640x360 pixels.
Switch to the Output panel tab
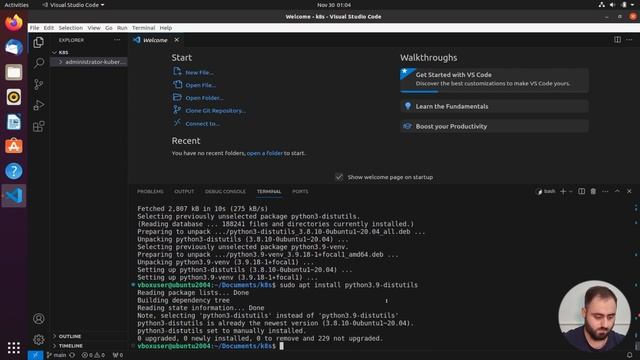pos(184,191)
